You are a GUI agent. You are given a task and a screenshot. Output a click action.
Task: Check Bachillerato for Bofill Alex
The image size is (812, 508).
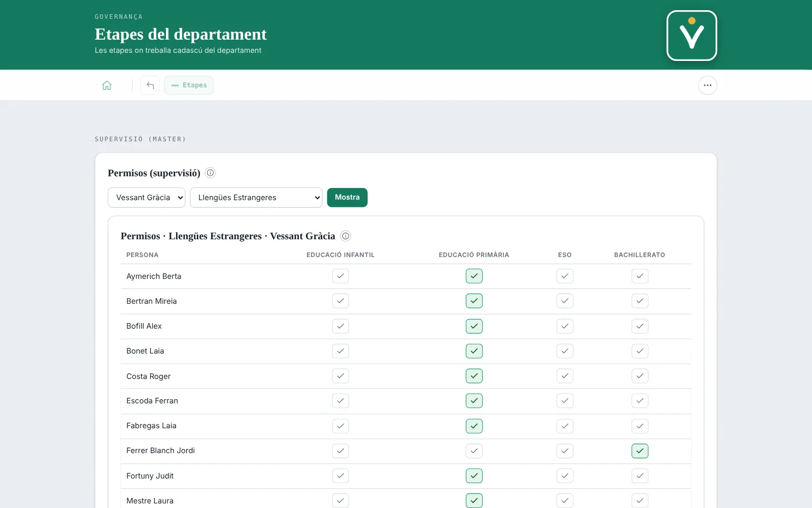640,326
